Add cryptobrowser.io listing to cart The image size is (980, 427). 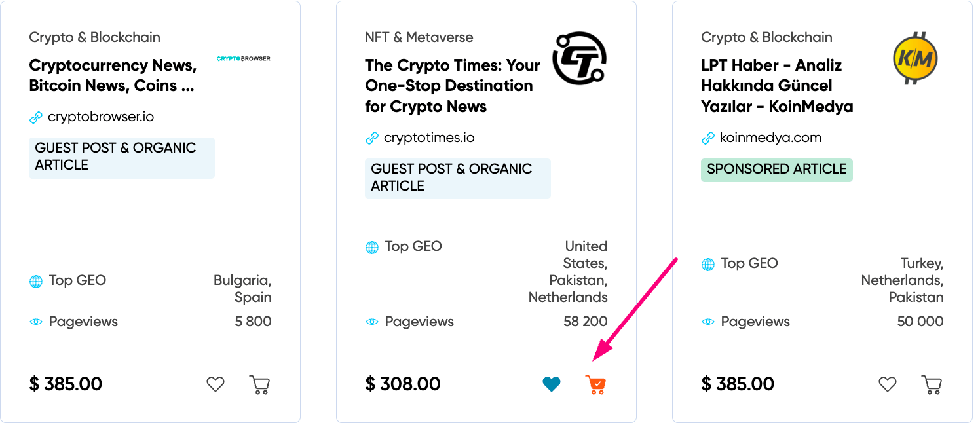[259, 384]
